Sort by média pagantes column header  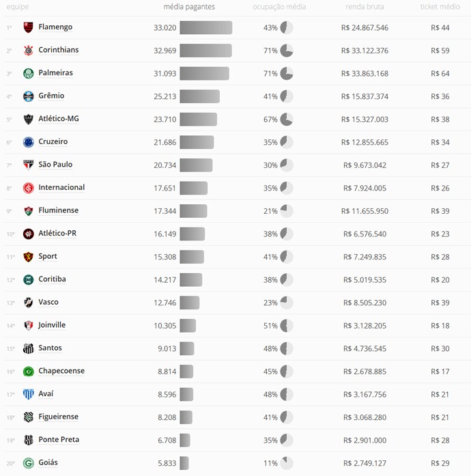click(189, 7)
